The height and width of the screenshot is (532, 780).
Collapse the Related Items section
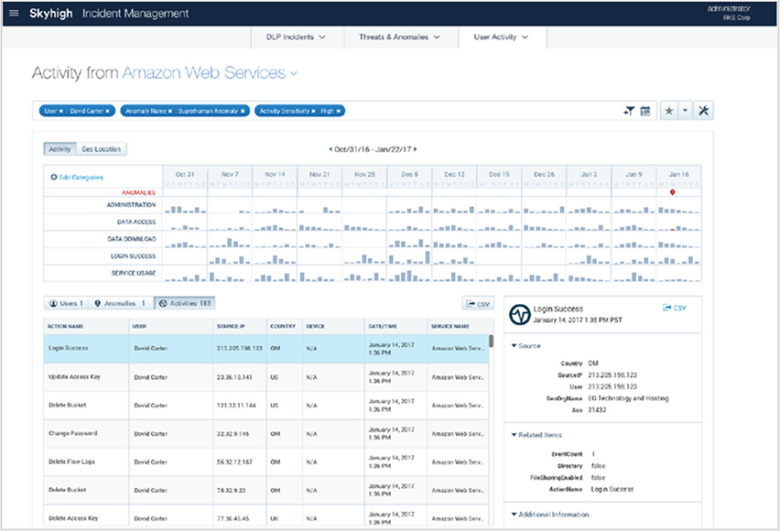[536, 434]
